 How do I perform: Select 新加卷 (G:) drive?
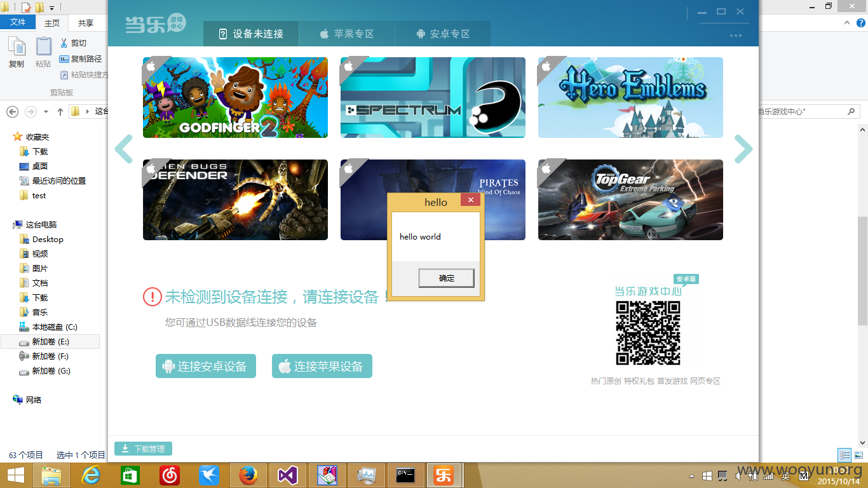coord(44,370)
